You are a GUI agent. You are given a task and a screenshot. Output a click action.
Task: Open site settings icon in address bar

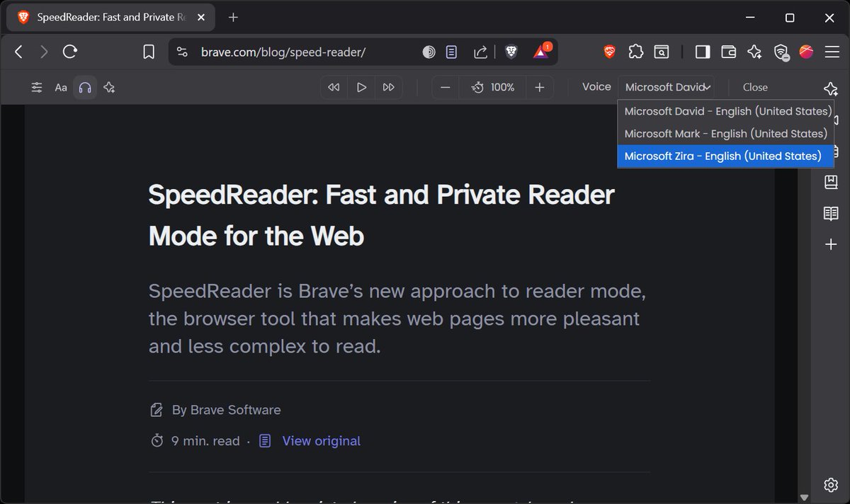pyautogui.click(x=182, y=52)
